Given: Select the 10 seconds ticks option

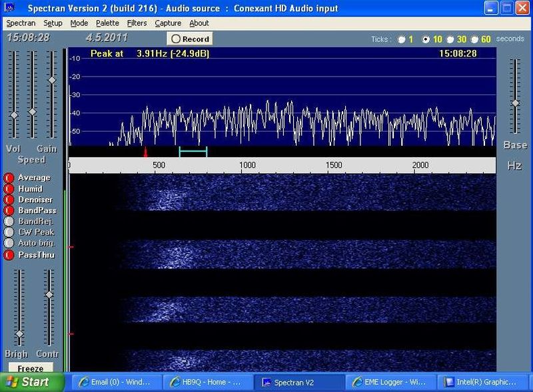Looking at the screenshot, I should 426,40.
